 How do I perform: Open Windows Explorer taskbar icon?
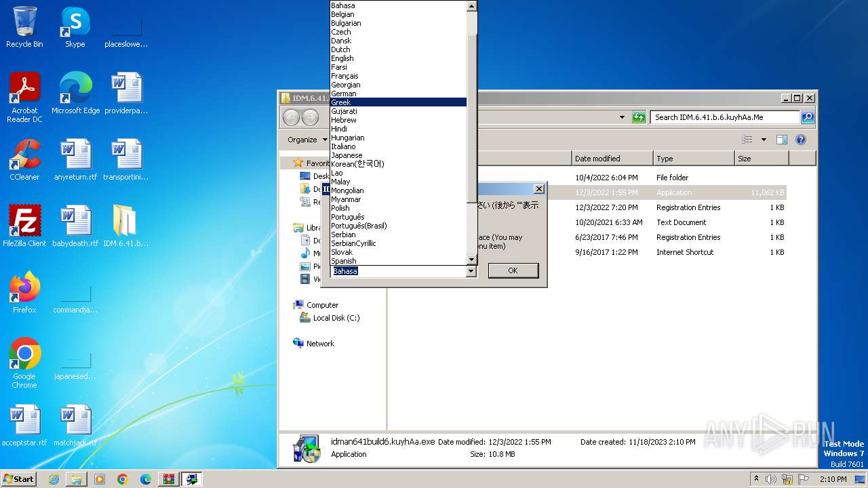pos(77,479)
